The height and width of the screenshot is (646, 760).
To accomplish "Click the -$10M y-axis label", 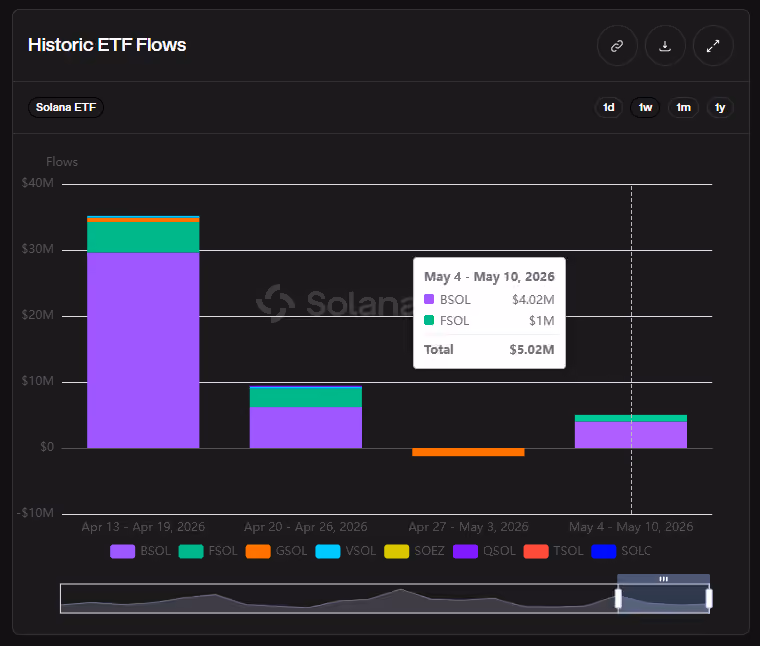I will click(x=35, y=513).
